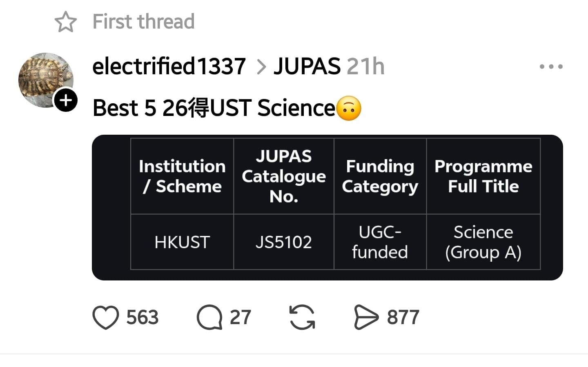Like the post with heart icon
This screenshot has height=367, width=588.
(x=106, y=317)
